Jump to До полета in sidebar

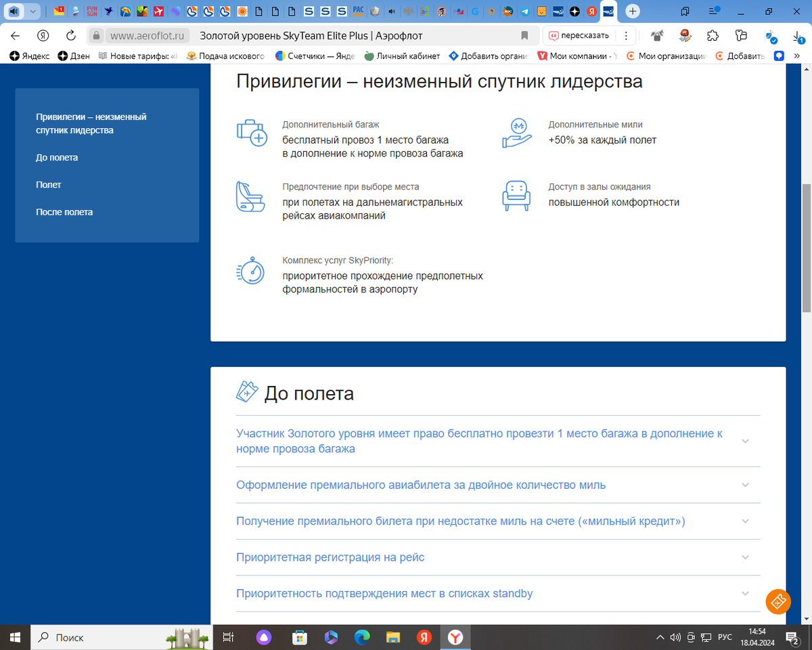[x=57, y=157]
